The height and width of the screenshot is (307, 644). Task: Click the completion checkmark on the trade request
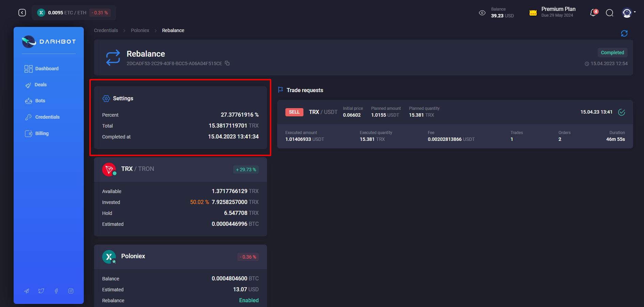point(622,112)
